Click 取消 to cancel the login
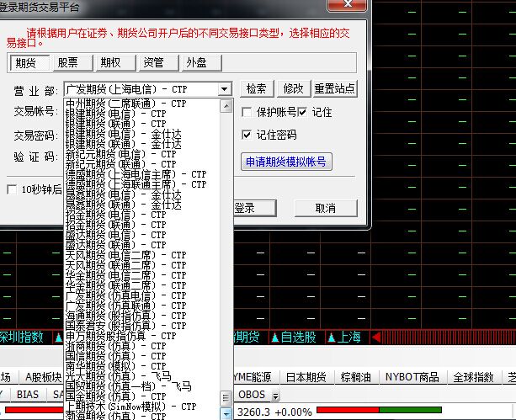Image resolution: width=516 pixels, height=420 pixels. (x=326, y=208)
